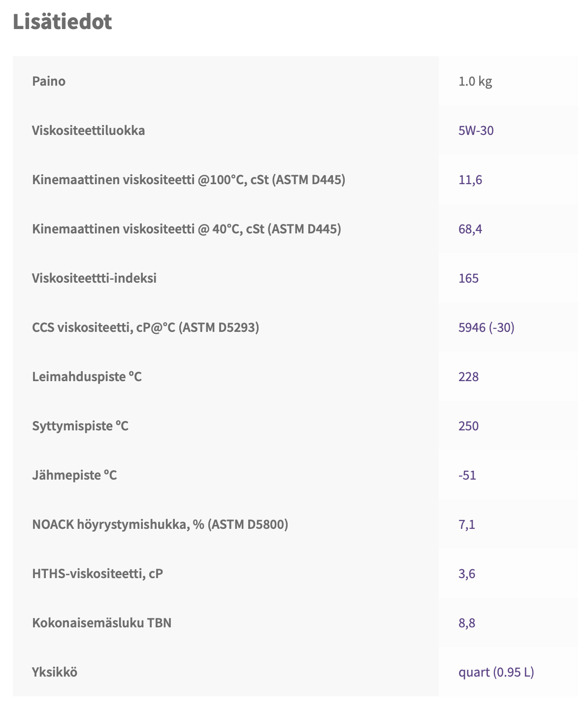Click the 1.0 kg weight value
Image resolution: width=588 pixels, height=715 pixels.
pos(475,81)
